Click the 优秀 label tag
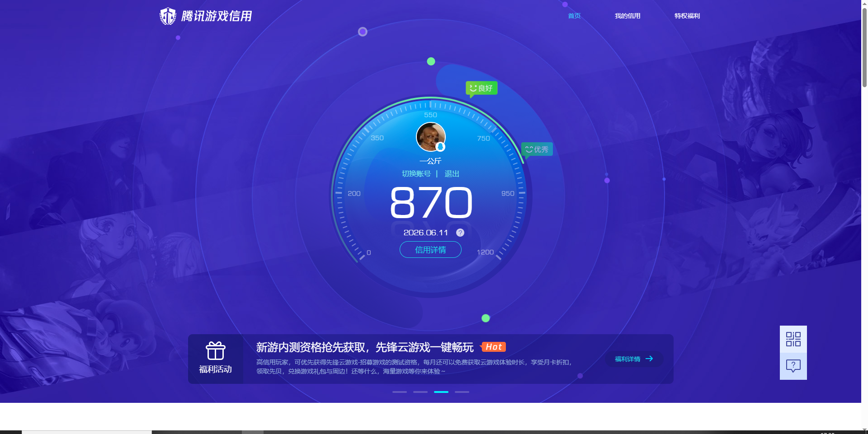Image resolution: width=868 pixels, height=434 pixels. (537, 149)
